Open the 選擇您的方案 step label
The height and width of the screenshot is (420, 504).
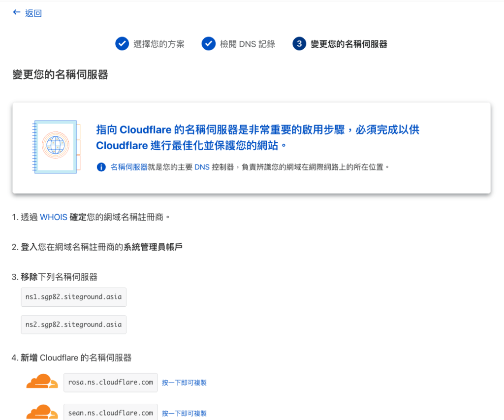click(x=159, y=44)
